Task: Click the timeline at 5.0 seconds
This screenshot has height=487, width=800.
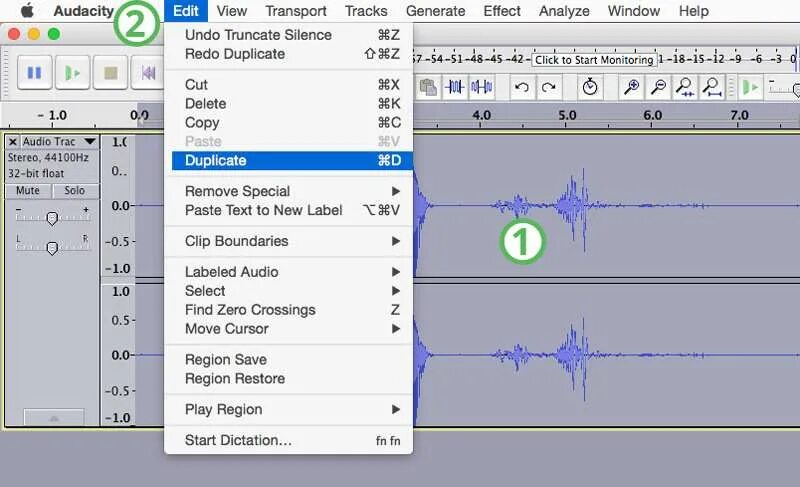Action: click(x=567, y=116)
